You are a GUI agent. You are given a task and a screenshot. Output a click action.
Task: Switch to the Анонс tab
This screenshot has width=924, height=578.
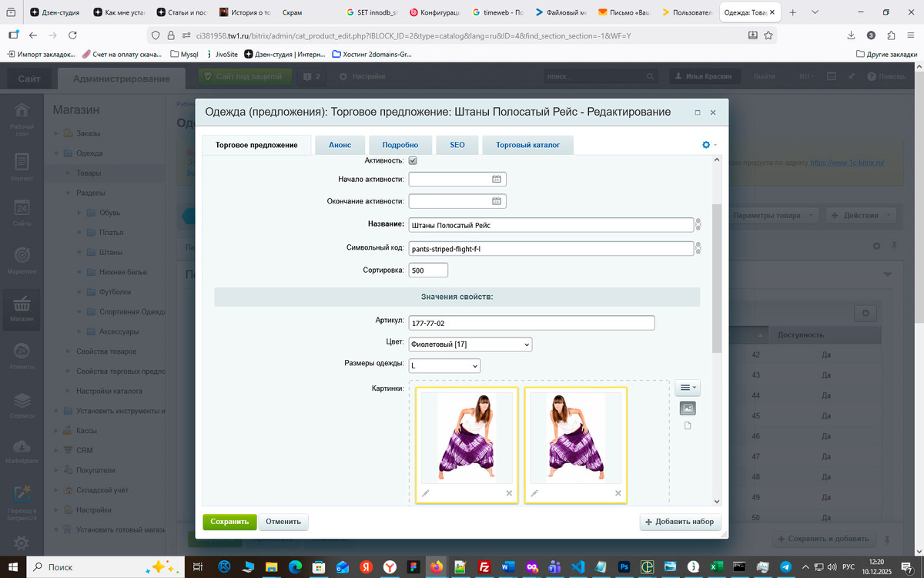pyautogui.click(x=340, y=145)
